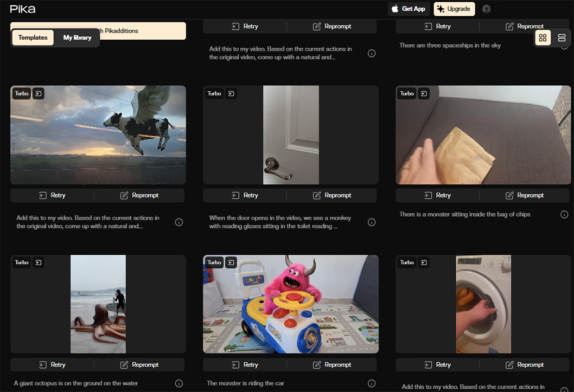Retry the monster riding the car video
The height and width of the screenshot is (392, 574).
245,365
